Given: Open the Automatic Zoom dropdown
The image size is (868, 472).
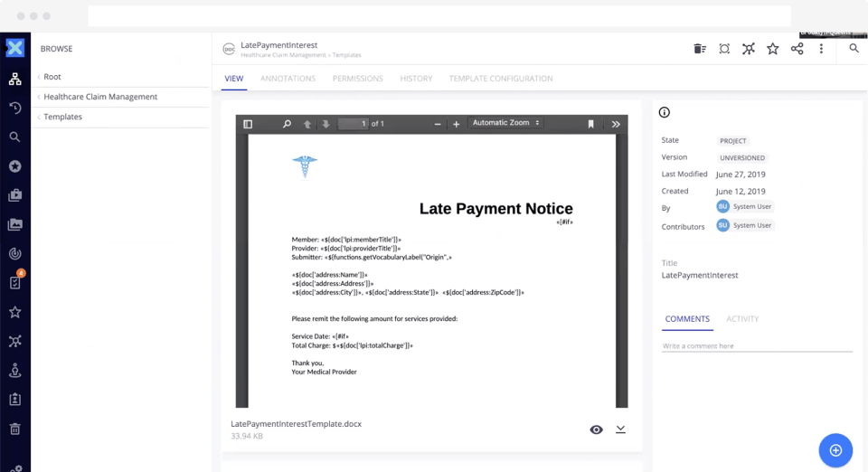Looking at the screenshot, I should pyautogui.click(x=505, y=123).
